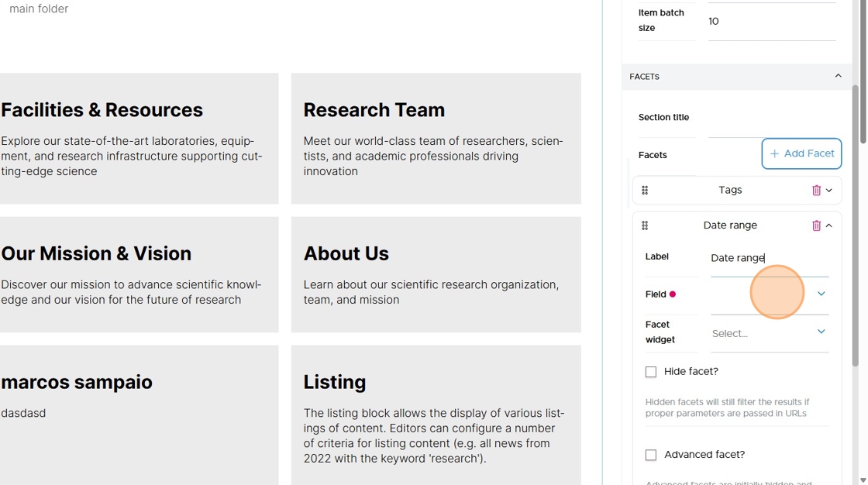868x485 pixels.
Task: Open the Facilities & Resources card
Action: pyautogui.click(x=139, y=139)
